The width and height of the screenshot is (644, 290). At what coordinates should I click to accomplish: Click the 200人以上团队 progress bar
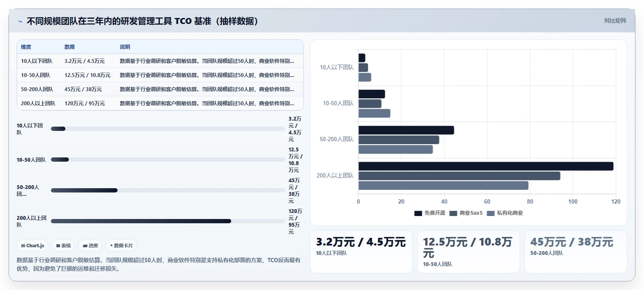point(168,221)
